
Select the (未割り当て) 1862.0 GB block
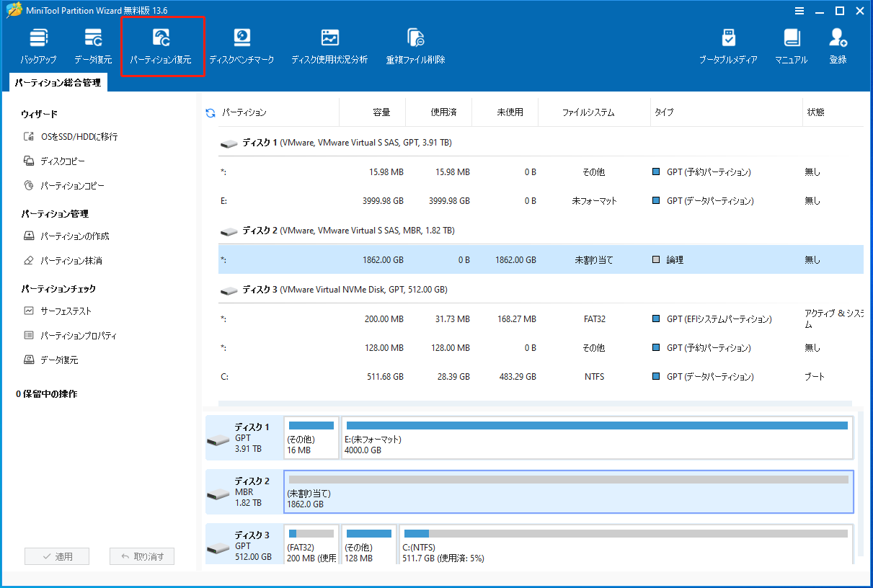pos(569,491)
